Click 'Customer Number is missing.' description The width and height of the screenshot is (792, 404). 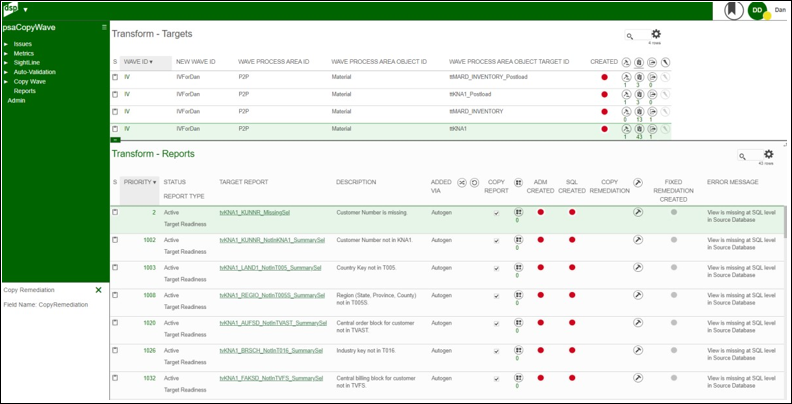coord(371,213)
